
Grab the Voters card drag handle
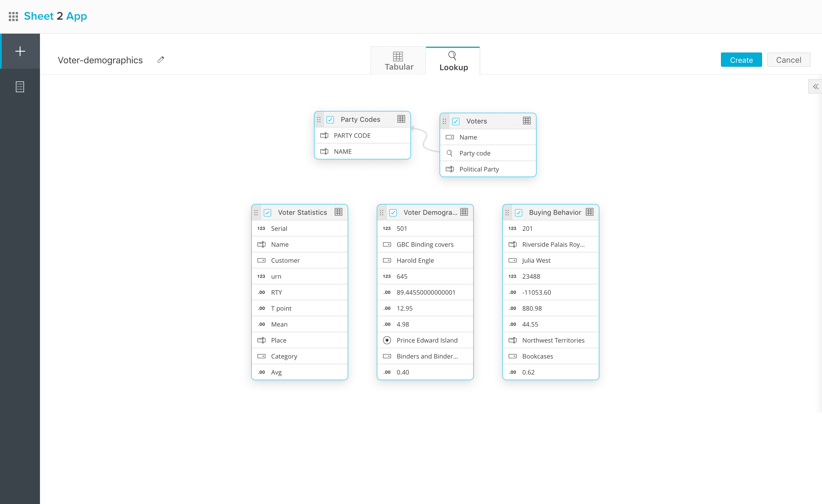coord(444,121)
